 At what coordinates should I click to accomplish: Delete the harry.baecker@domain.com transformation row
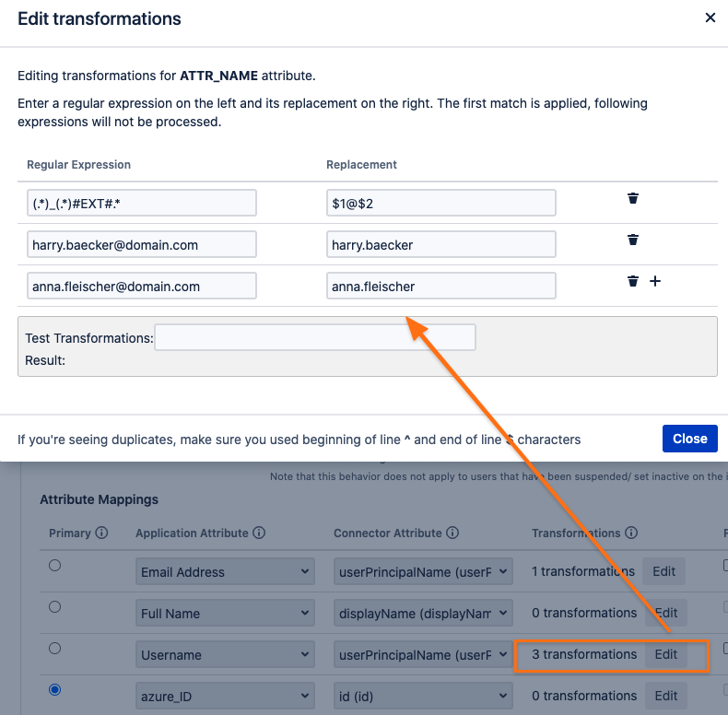[x=632, y=240]
